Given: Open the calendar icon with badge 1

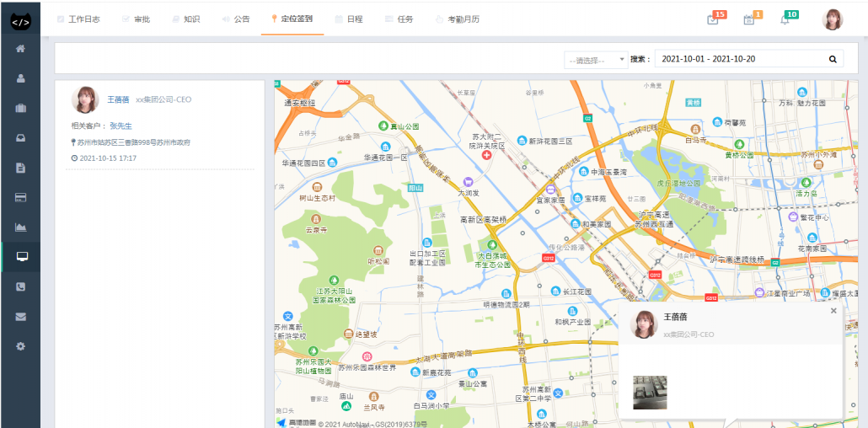Looking at the screenshot, I should 748,19.
